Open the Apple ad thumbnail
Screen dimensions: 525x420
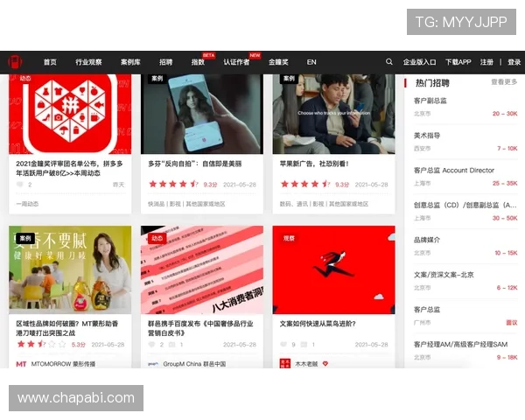tap(334, 115)
